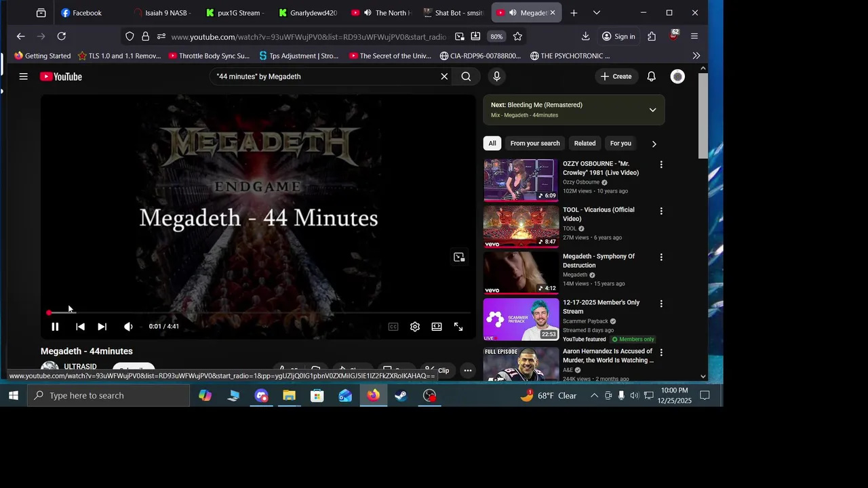Open the Firefox downloads panel

click(585, 37)
